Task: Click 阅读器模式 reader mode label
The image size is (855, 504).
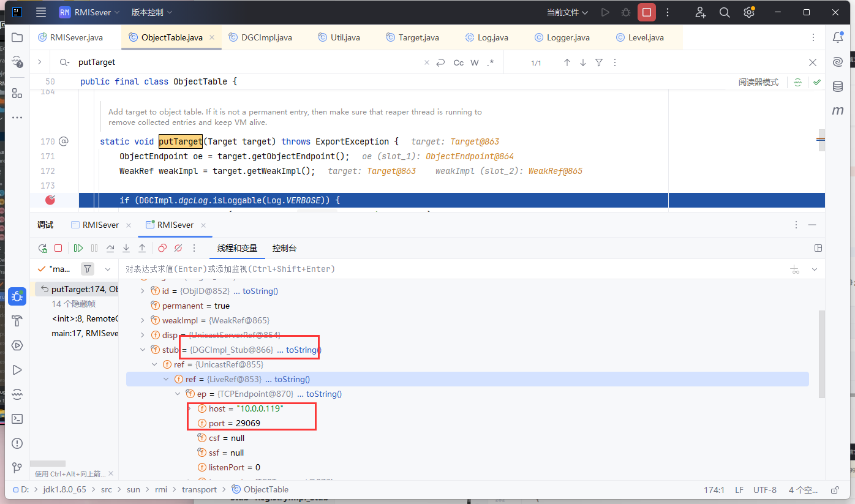Action: pos(758,82)
